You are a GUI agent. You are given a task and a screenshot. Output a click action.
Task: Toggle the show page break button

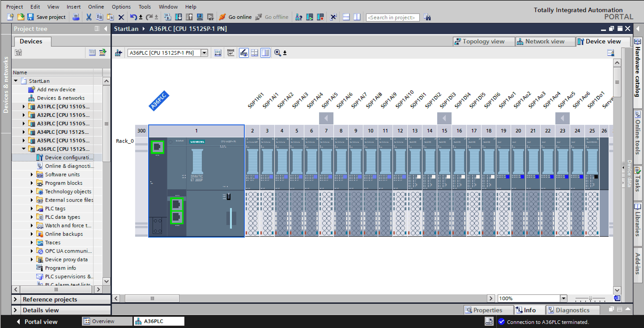point(255,53)
